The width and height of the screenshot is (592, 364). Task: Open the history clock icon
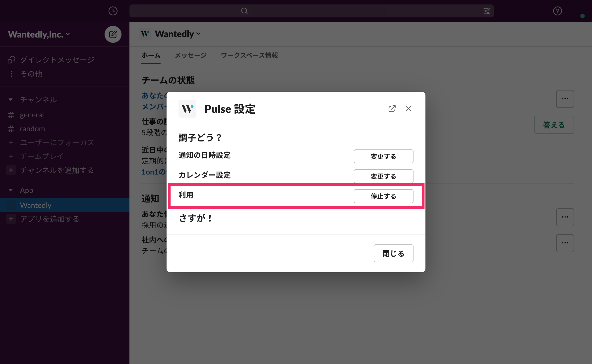[x=113, y=11]
